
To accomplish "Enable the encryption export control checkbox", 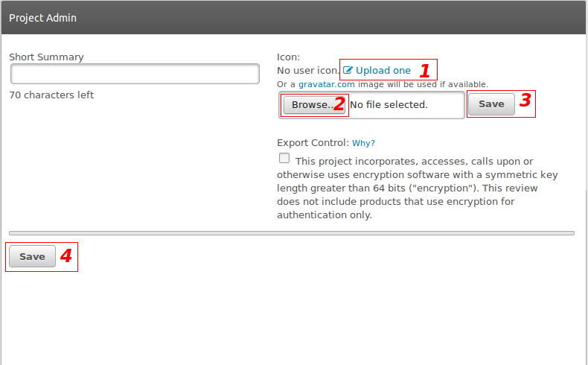I will tap(284, 158).
